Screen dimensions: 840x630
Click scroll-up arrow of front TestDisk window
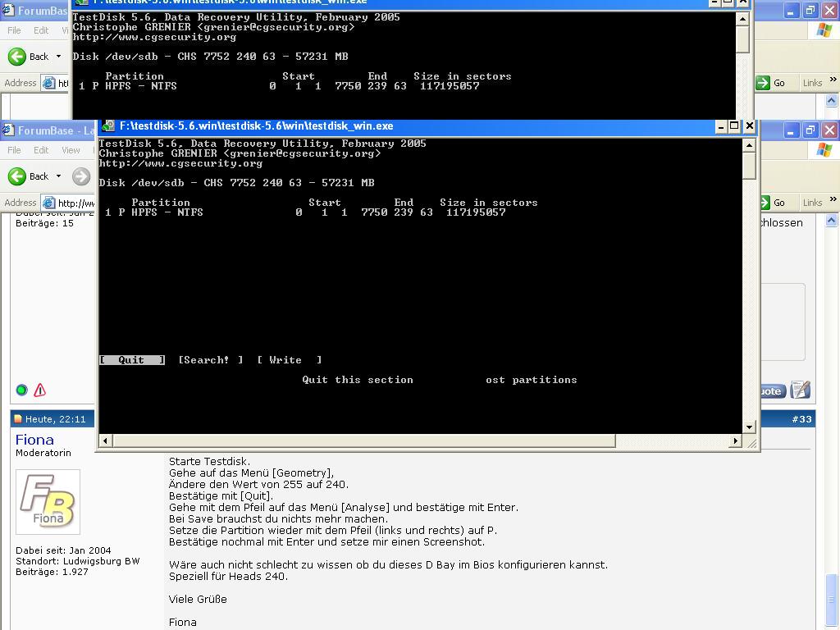(x=750, y=144)
